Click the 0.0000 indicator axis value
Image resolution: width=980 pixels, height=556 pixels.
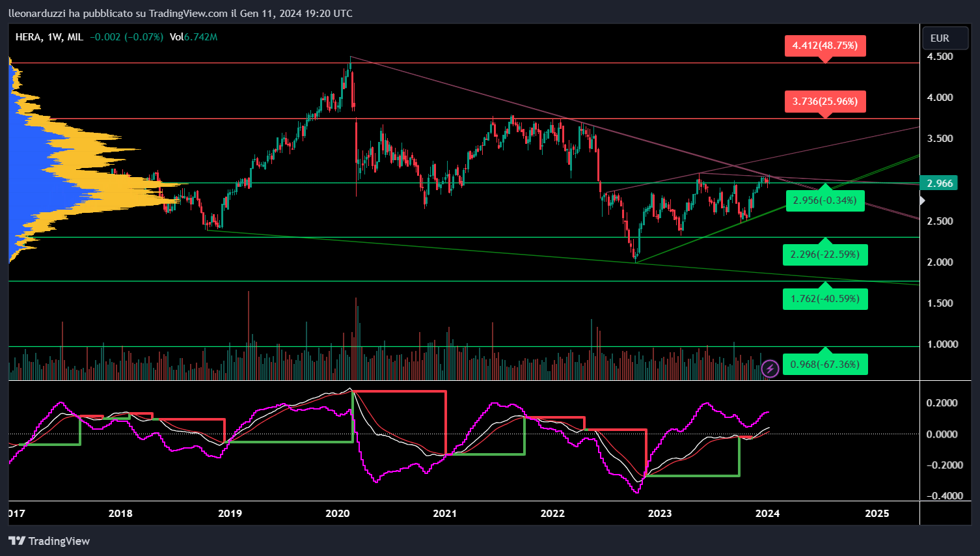942,434
